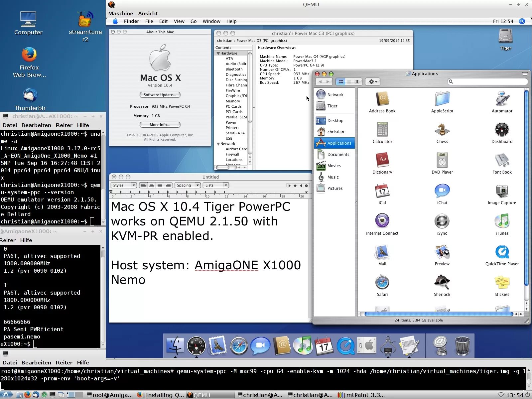Collapse the Network section in System Profiler

tap(218, 144)
